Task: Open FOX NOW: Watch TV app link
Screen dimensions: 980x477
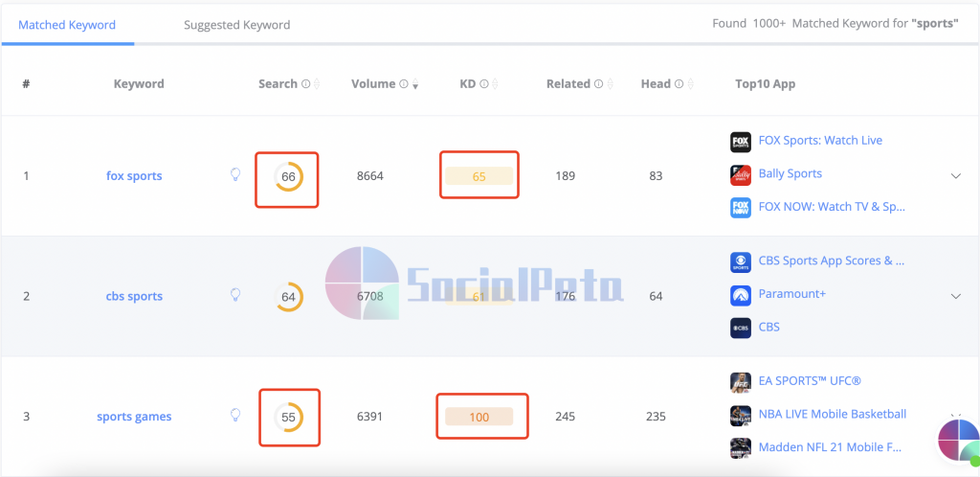Action: 832,206
